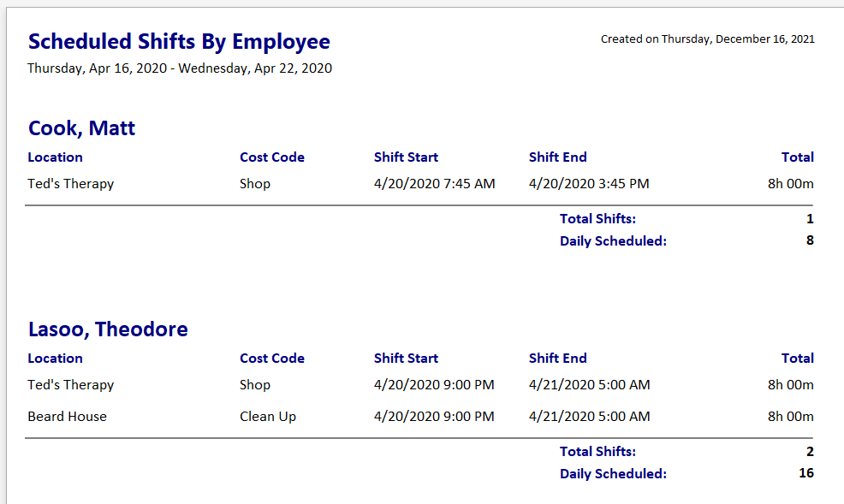Viewport: 844px width, 504px height.
Task: Click the 4/20/2020 7:45 AM shift start
Action: click(x=434, y=184)
